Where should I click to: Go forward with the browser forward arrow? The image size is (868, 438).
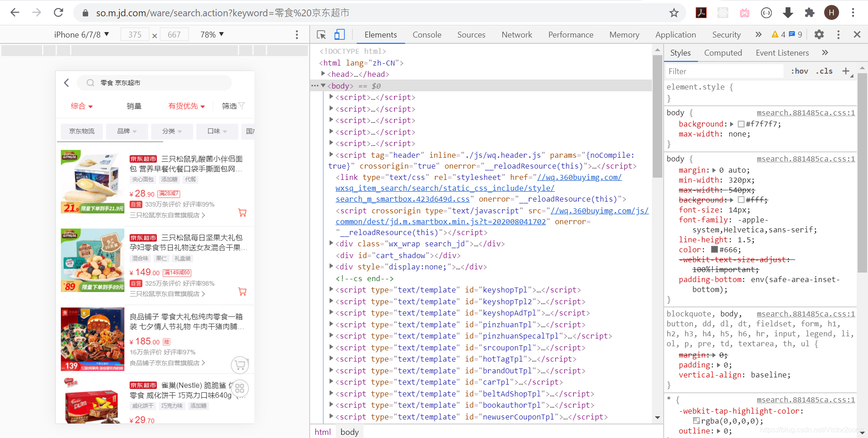(x=37, y=13)
